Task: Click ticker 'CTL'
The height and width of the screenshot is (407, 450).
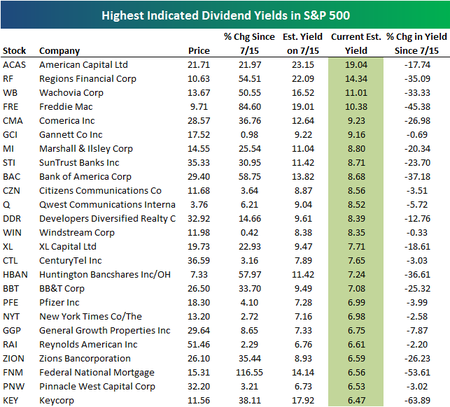Action: click(10, 261)
